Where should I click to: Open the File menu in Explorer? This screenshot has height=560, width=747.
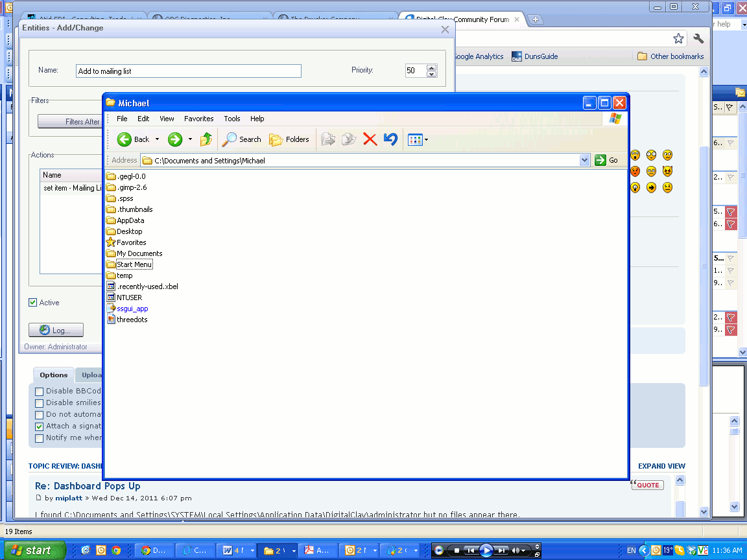click(x=122, y=119)
